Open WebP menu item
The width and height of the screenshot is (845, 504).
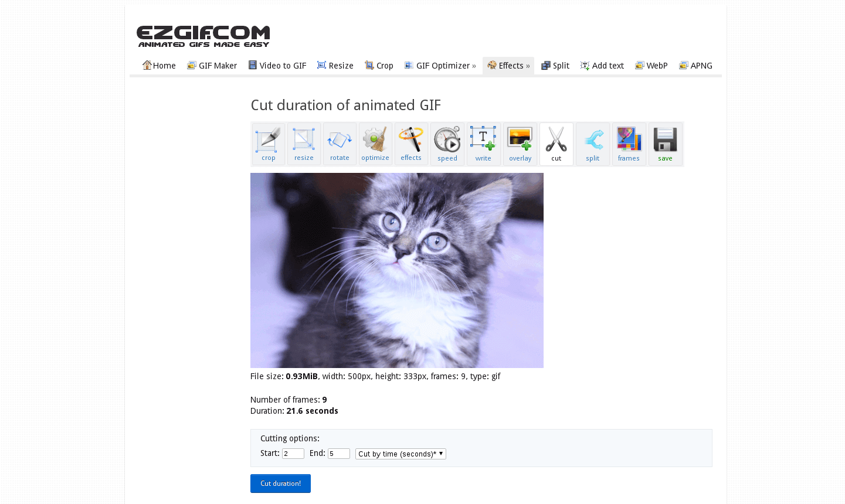coord(651,66)
